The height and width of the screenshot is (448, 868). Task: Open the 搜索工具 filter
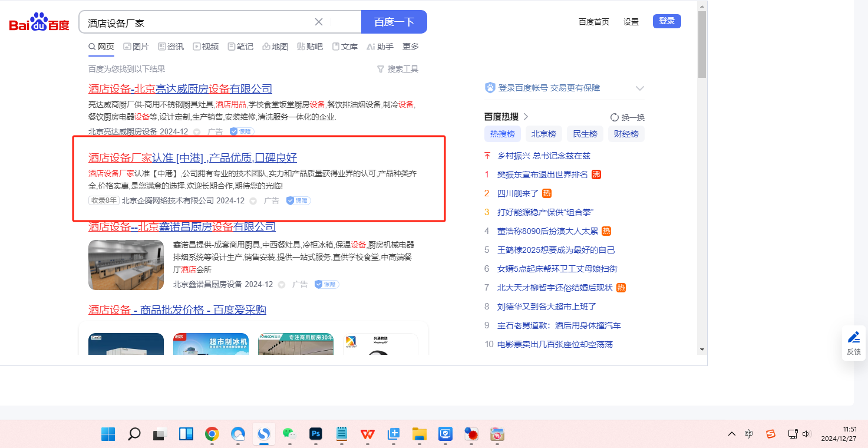pyautogui.click(x=398, y=69)
